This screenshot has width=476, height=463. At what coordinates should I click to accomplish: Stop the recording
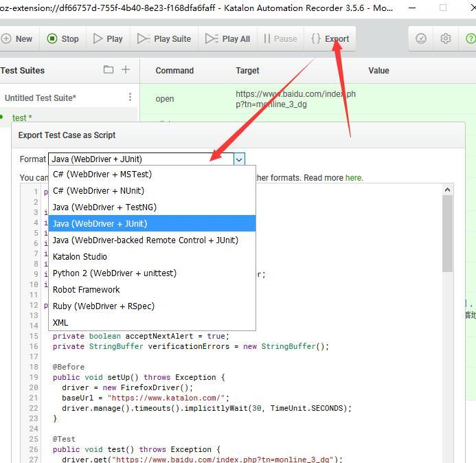[63, 39]
